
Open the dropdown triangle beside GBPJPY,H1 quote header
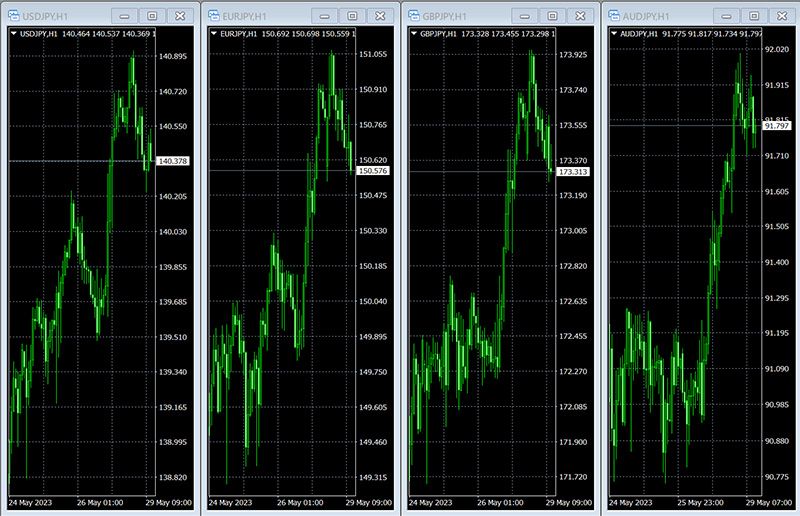(413, 34)
